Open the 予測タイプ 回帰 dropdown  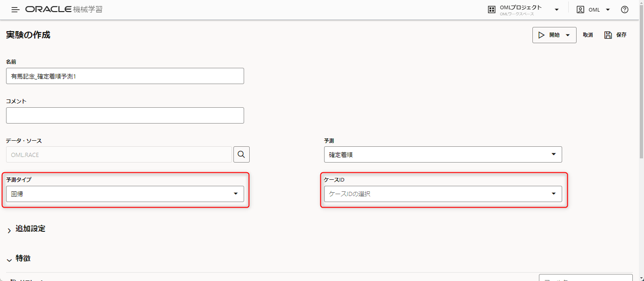pyautogui.click(x=125, y=194)
